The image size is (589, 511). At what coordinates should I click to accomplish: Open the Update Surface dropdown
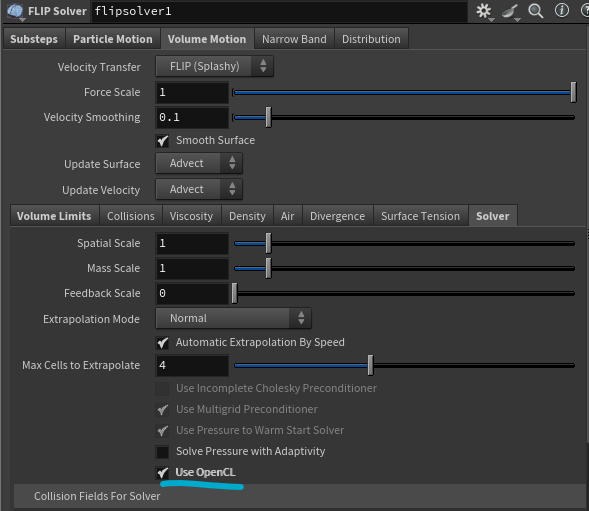click(199, 163)
